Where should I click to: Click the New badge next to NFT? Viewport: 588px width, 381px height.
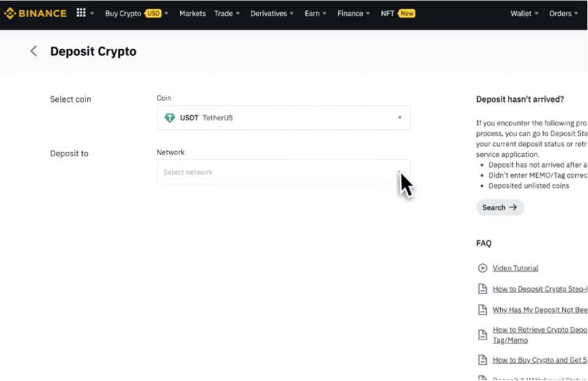pos(407,14)
